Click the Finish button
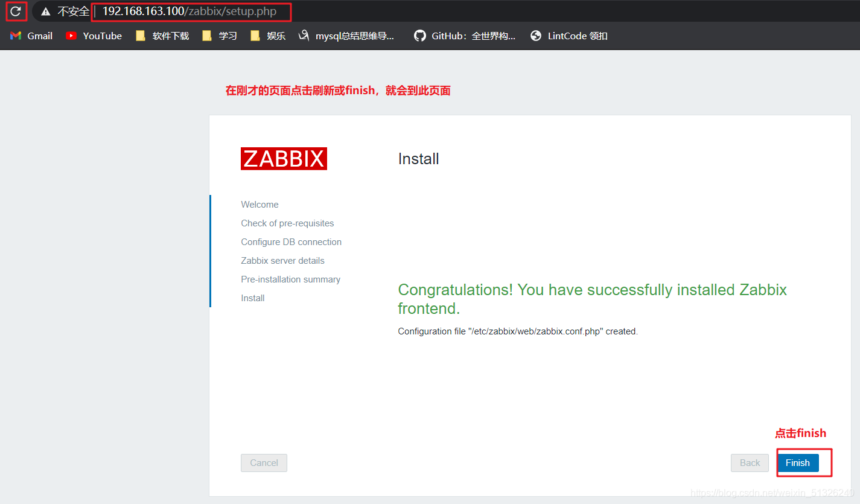 coord(798,463)
